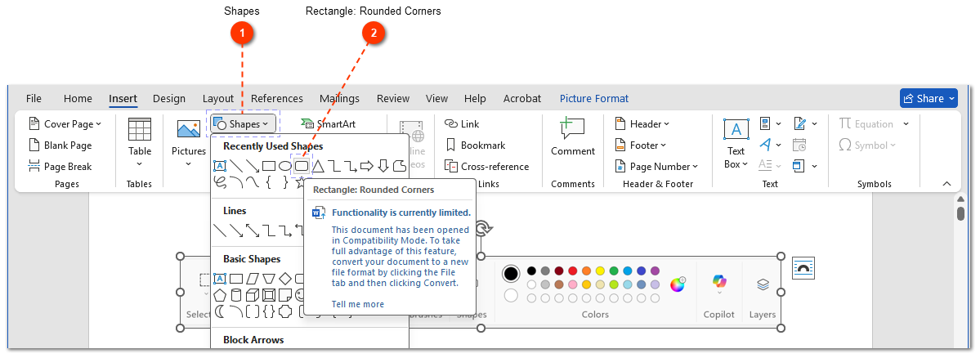Pick the Scribble shape in Recently Used Shapes
Screen dimensions: 980x358
(x=220, y=181)
